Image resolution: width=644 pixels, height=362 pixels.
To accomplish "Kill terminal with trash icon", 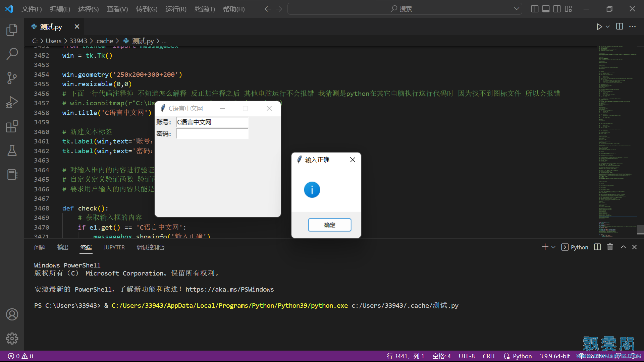I will [x=610, y=247].
